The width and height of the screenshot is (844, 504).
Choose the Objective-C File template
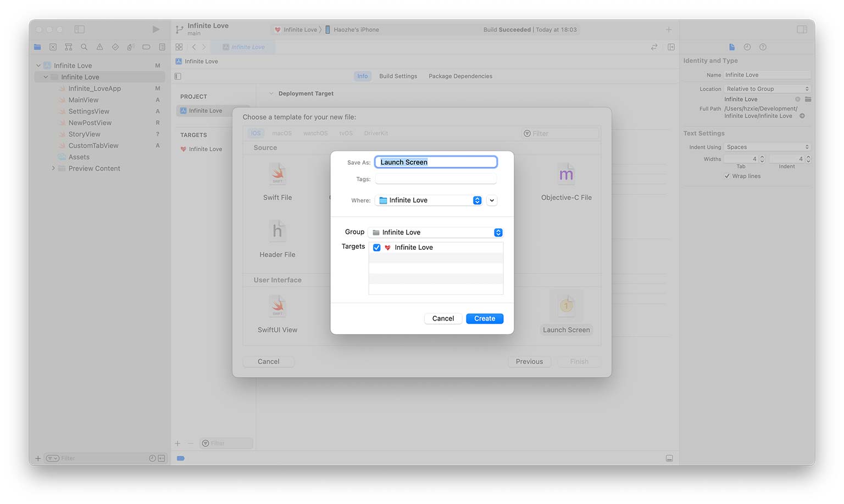pos(567,182)
